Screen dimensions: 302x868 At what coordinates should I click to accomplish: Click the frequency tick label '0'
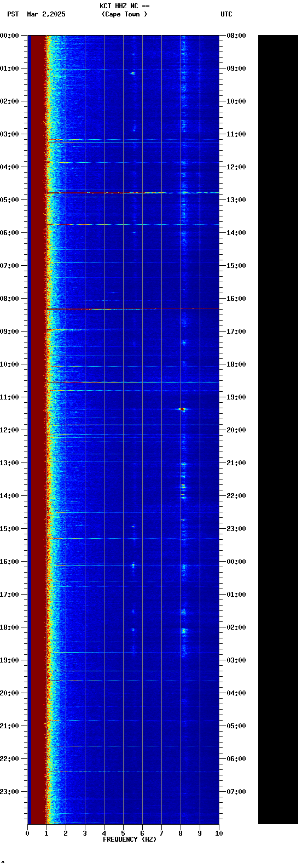(27, 833)
